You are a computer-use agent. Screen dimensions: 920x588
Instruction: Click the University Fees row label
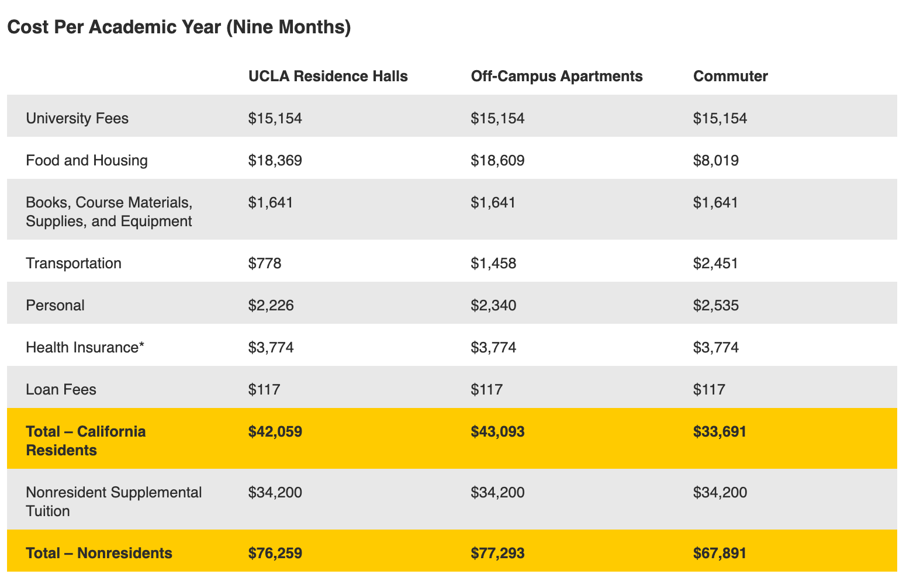(77, 118)
